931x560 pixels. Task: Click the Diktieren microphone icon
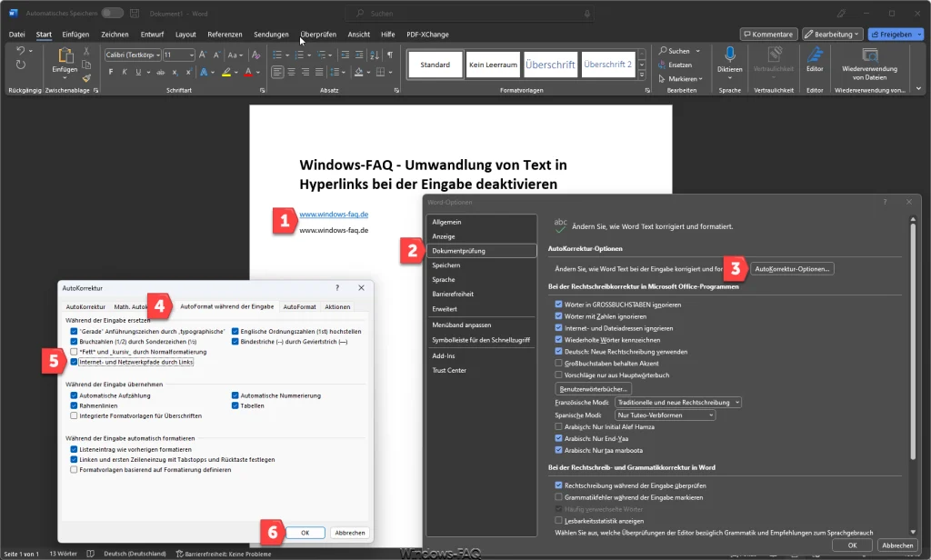[730, 55]
